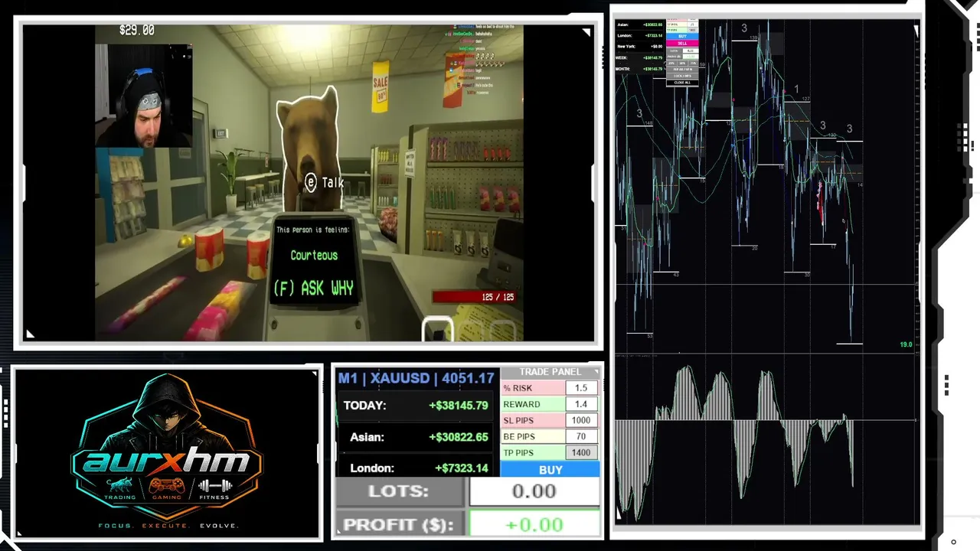Select the highlighted inventory slot in the game

(438, 329)
